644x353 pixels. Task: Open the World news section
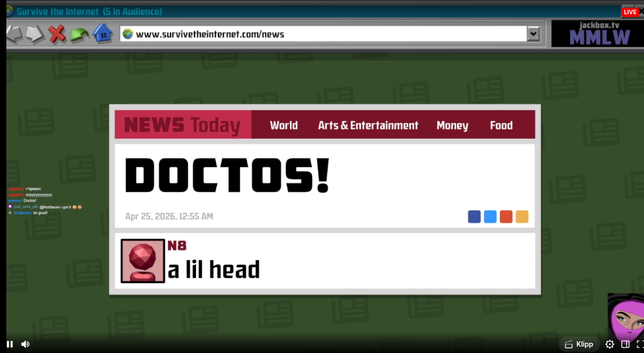click(283, 125)
